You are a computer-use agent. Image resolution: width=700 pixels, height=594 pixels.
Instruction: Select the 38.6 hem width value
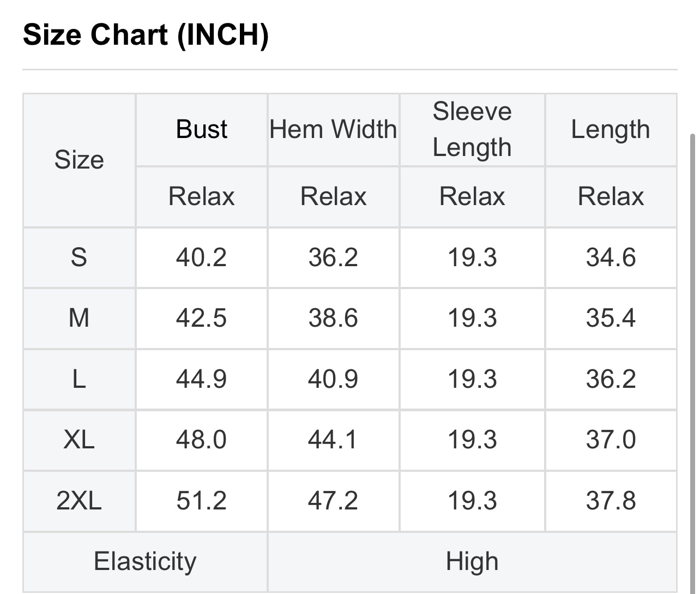tap(333, 318)
